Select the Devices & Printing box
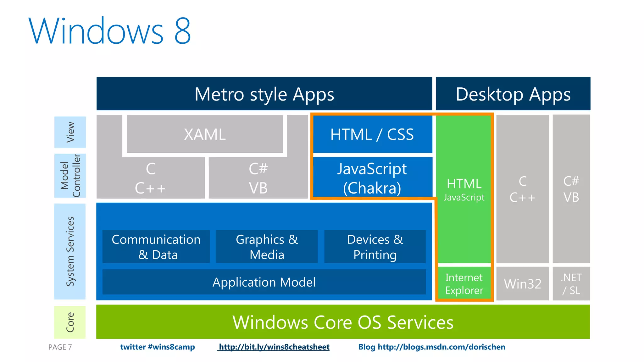The height and width of the screenshot is (362, 644). [375, 247]
